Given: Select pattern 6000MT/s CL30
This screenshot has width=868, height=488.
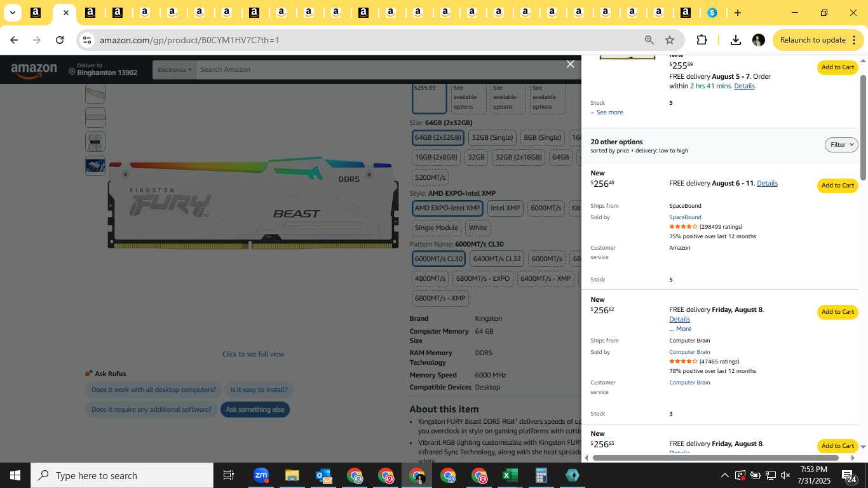Looking at the screenshot, I should click(x=438, y=259).
